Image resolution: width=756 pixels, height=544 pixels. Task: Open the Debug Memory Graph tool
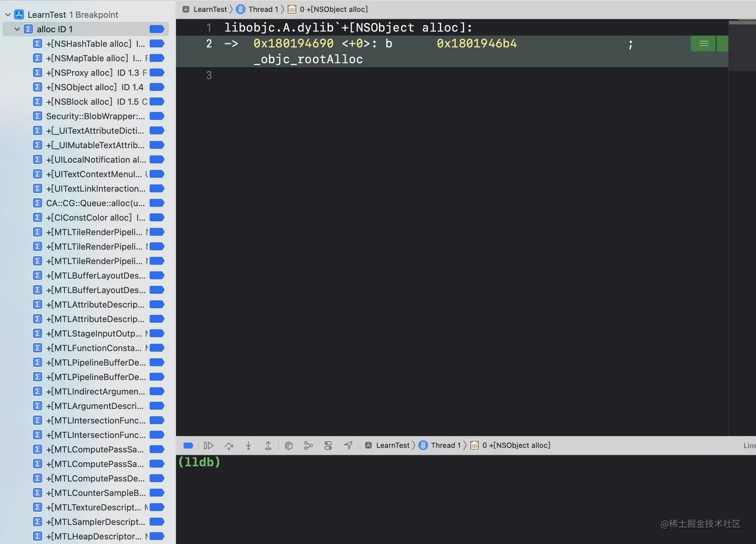(x=308, y=446)
